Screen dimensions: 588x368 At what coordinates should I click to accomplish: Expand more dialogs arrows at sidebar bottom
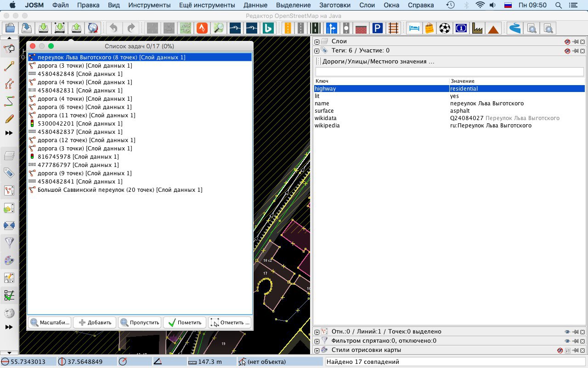9,327
